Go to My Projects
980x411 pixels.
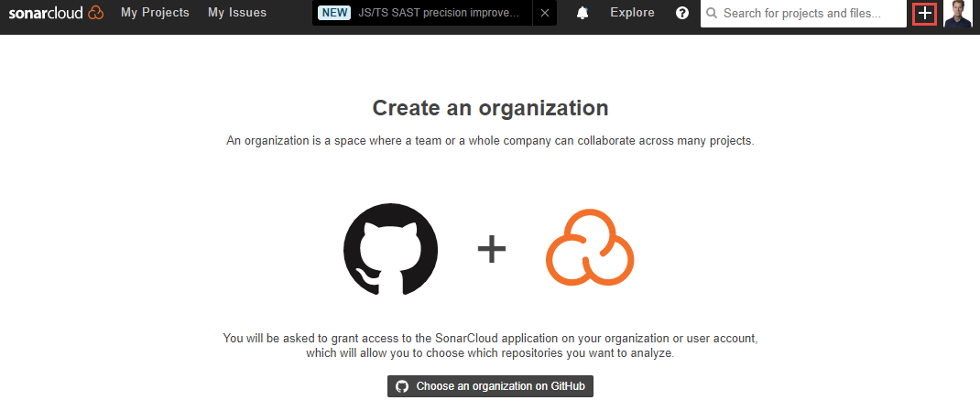155,13
